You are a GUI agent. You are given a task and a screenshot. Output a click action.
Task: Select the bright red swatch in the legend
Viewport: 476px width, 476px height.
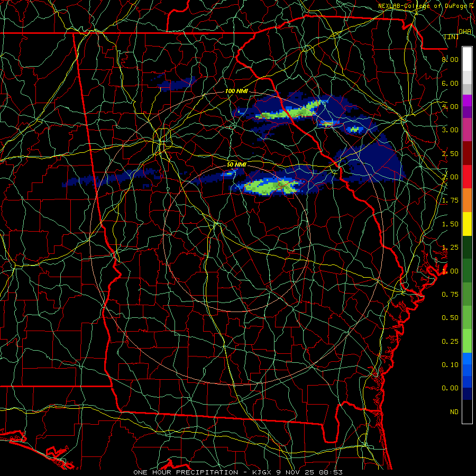[x=467, y=177]
